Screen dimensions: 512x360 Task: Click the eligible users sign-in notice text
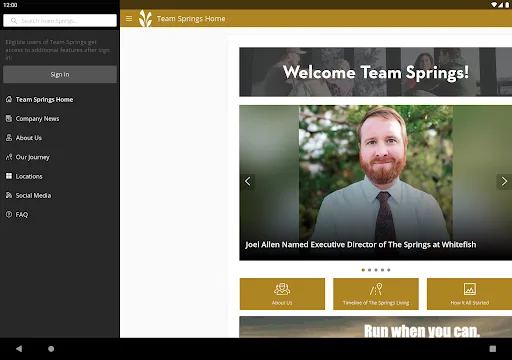point(57,50)
